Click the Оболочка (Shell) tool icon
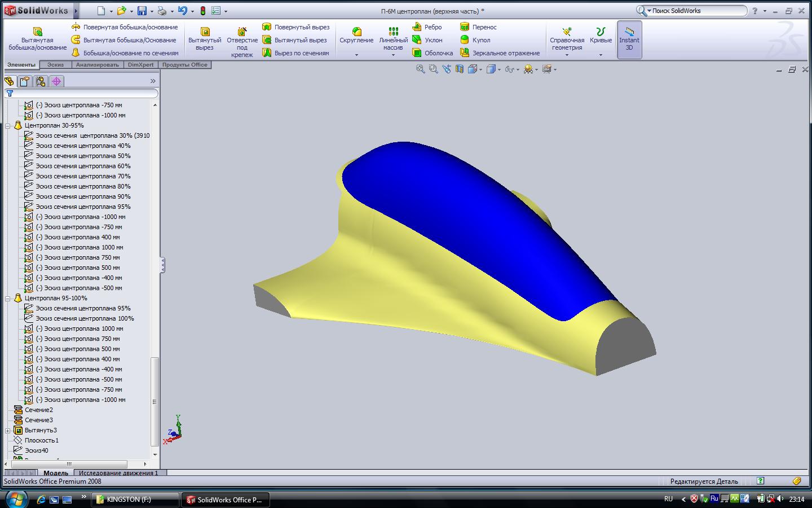This screenshot has height=508, width=812. pos(417,53)
